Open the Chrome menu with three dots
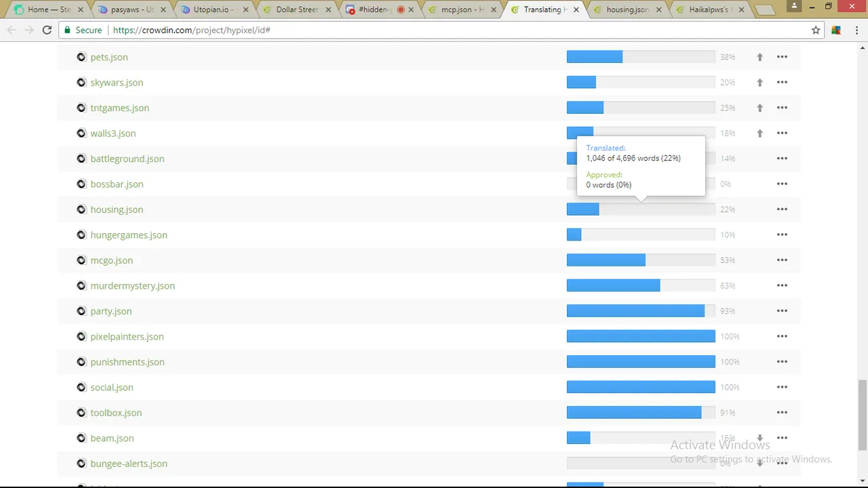868x488 pixels. 856,30
